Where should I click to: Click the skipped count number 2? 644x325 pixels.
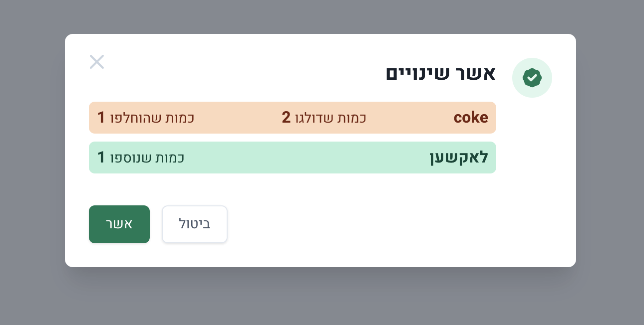pos(286,118)
